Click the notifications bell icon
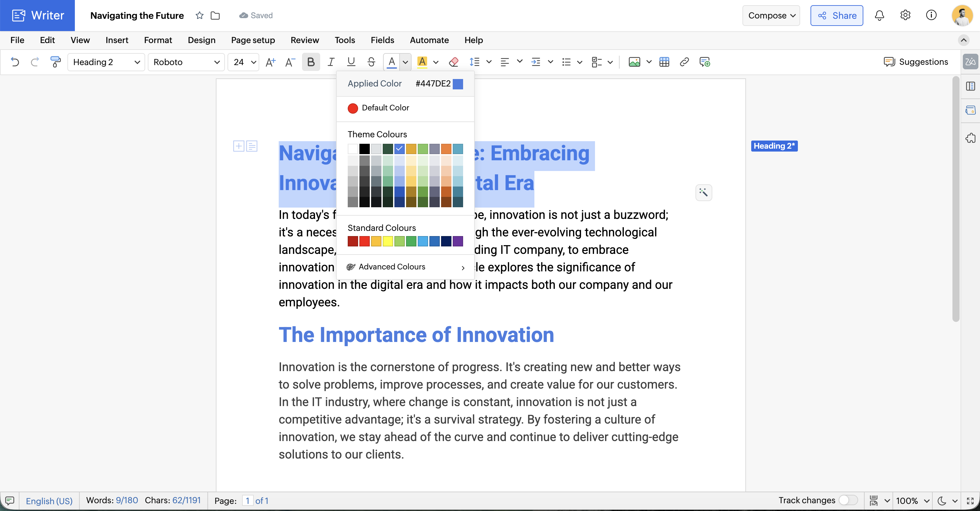Image resolution: width=980 pixels, height=511 pixels. point(879,16)
